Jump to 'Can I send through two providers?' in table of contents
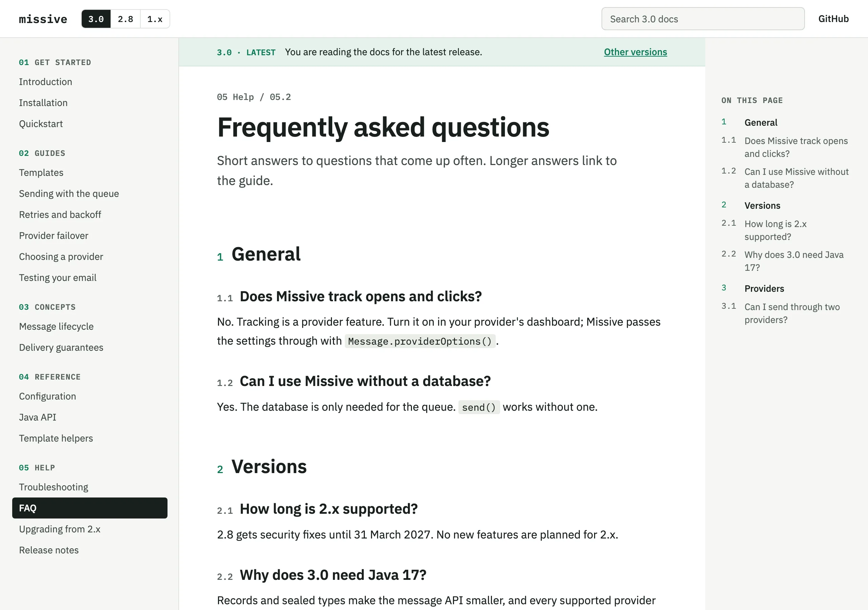Screen dimensions: 868x610 792,313
